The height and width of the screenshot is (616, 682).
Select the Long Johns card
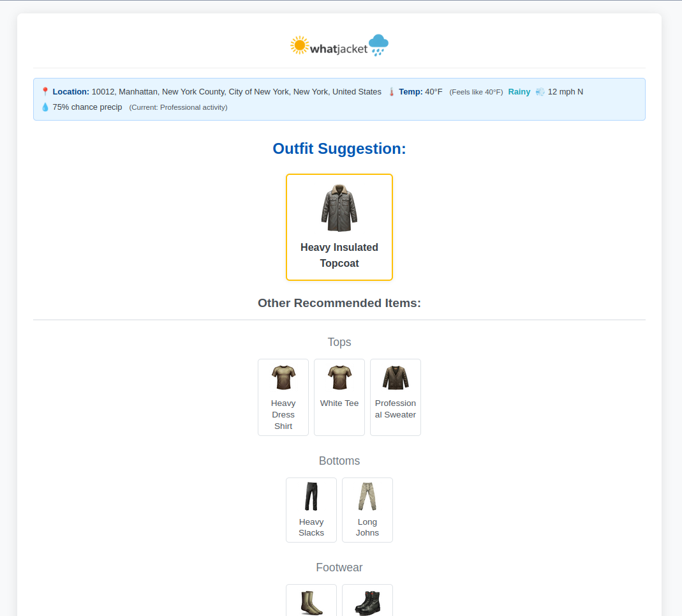click(367, 509)
